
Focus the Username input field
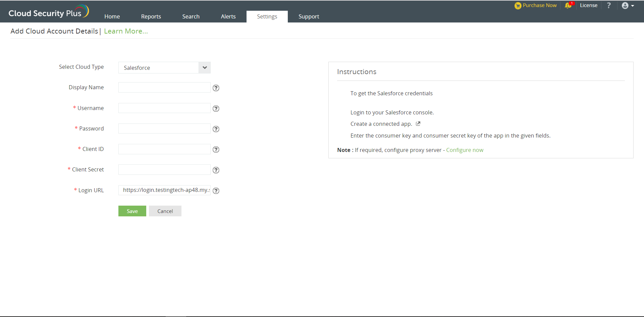coord(164,108)
